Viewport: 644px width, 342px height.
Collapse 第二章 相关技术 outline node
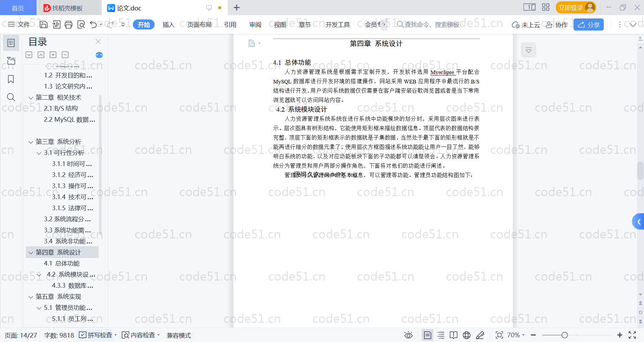[31, 98]
